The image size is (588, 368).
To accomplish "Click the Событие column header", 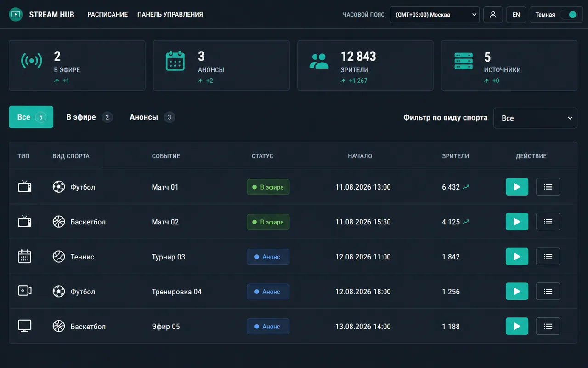I will tap(166, 156).
